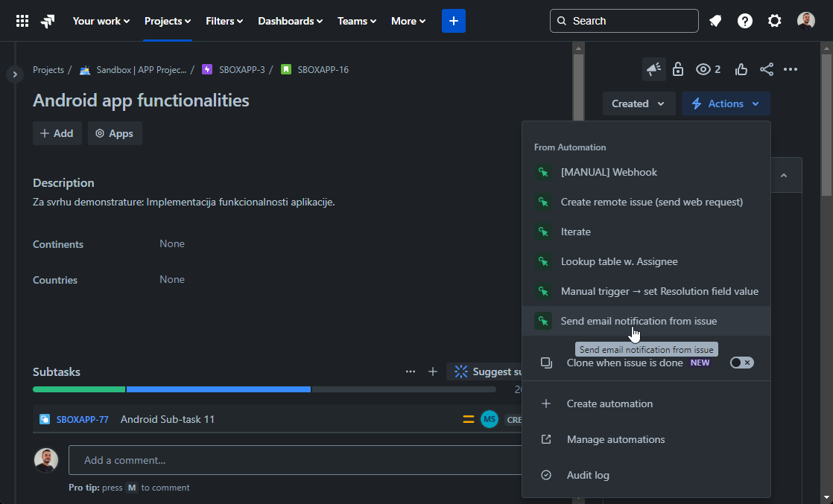Open the Audit log menu entry
The width and height of the screenshot is (833, 504).
point(588,475)
